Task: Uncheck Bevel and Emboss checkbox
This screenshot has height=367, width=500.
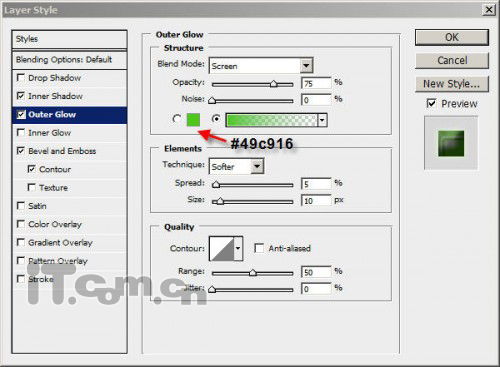Action: click(21, 151)
